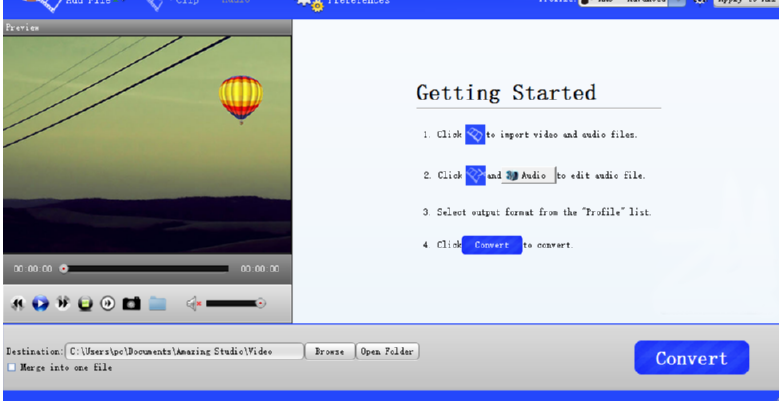Screen dimensions: 779x401
Task: Click the Getting Started heading
Action: [x=506, y=93]
